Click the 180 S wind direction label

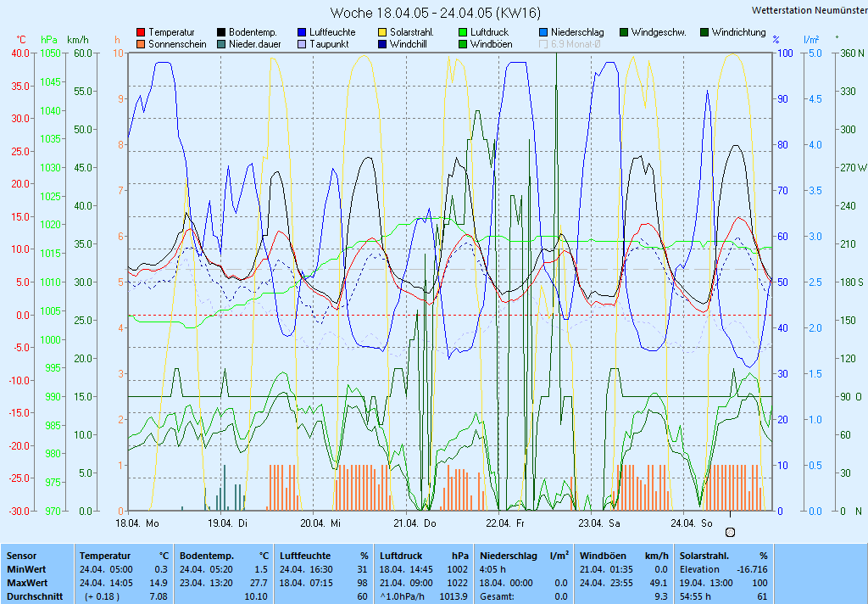tap(852, 282)
